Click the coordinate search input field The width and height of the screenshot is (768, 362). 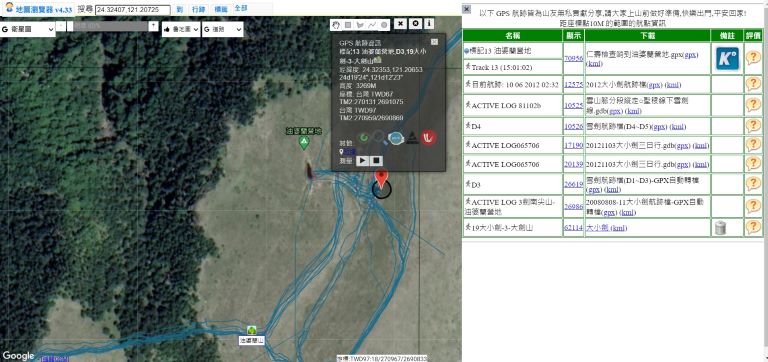(x=133, y=10)
